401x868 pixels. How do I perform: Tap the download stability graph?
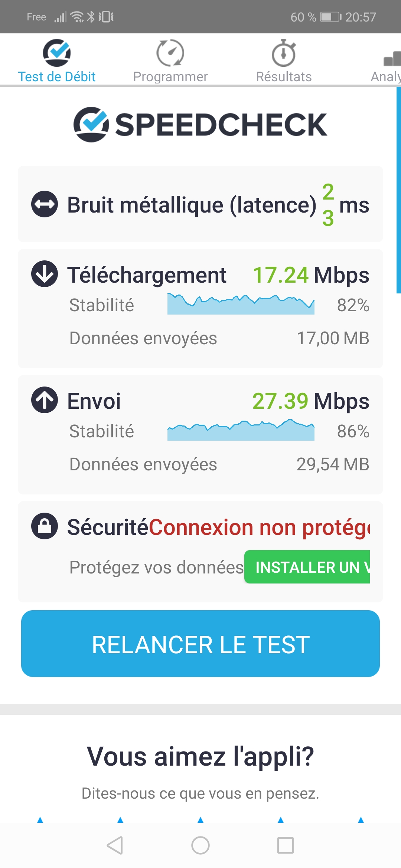(x=241, y=305)
